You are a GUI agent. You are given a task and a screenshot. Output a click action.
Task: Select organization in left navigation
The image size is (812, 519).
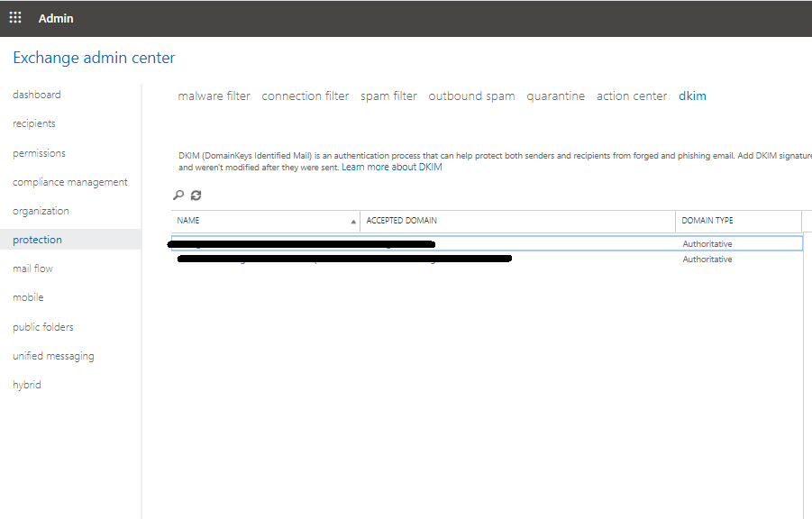point(41,211)
